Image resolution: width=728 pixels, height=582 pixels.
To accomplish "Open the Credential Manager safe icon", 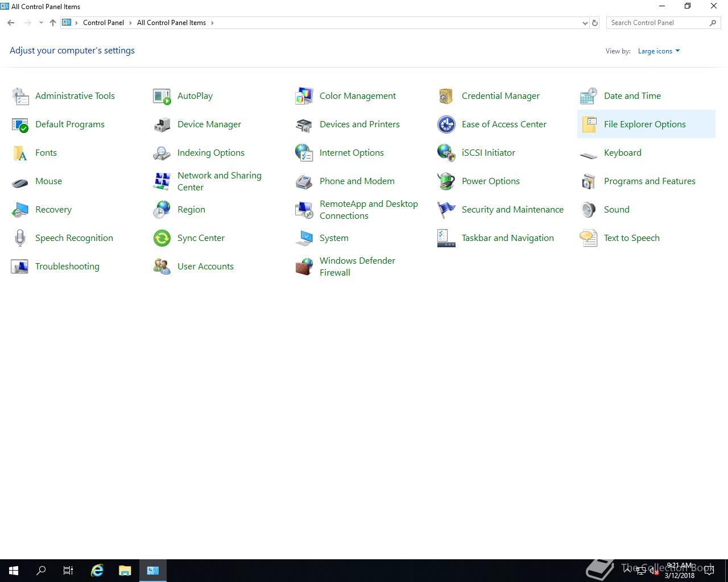I will click(446, 96).
